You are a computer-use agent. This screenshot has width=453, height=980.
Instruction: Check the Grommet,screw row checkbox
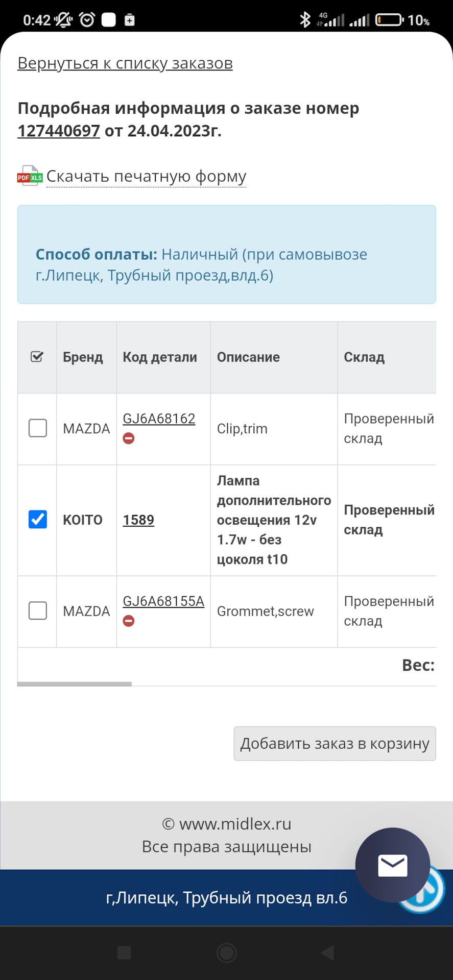tap(36, 611)
